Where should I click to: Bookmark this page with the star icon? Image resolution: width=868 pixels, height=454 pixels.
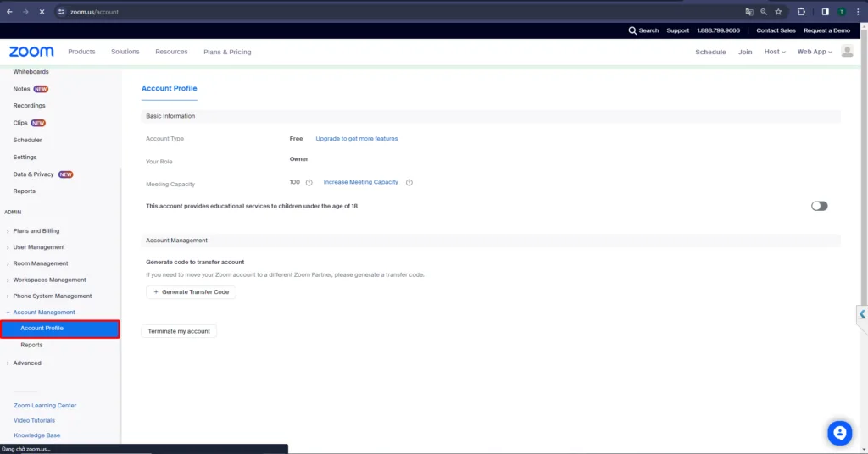point(778,12)
